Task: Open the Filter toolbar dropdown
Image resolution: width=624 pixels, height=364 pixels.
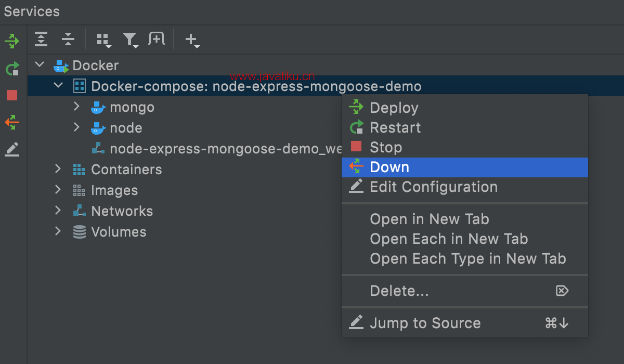Action: click(x=131, y=40)
